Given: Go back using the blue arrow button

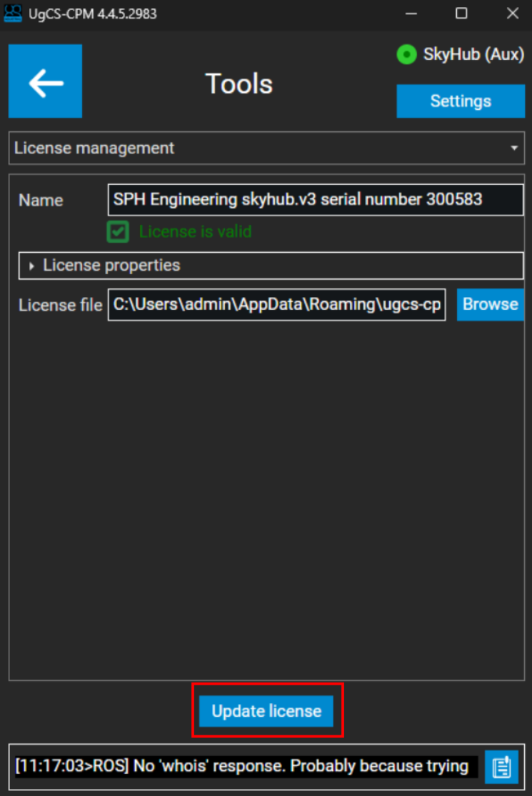Looking at the screenshot, I should click(45, 81).
